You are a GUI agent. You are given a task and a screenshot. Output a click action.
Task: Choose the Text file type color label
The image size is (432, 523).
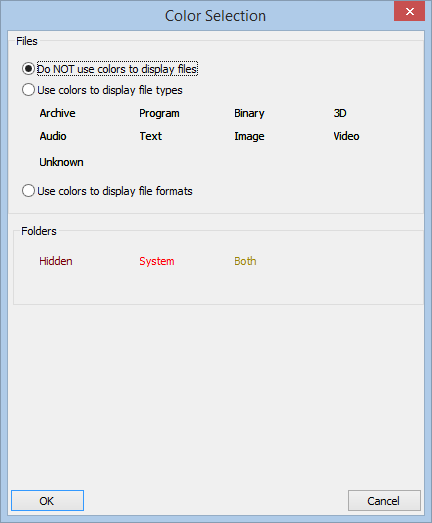[150, 136]
